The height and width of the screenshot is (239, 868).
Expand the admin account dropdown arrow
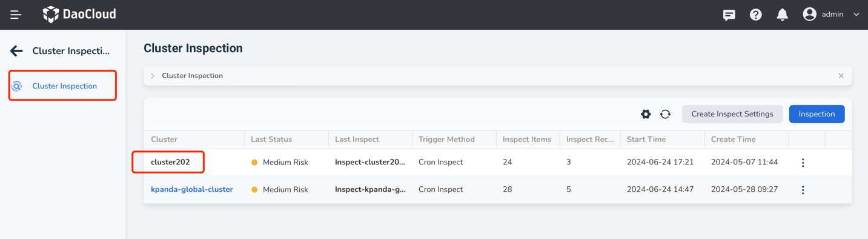click(x=856, y=15)
